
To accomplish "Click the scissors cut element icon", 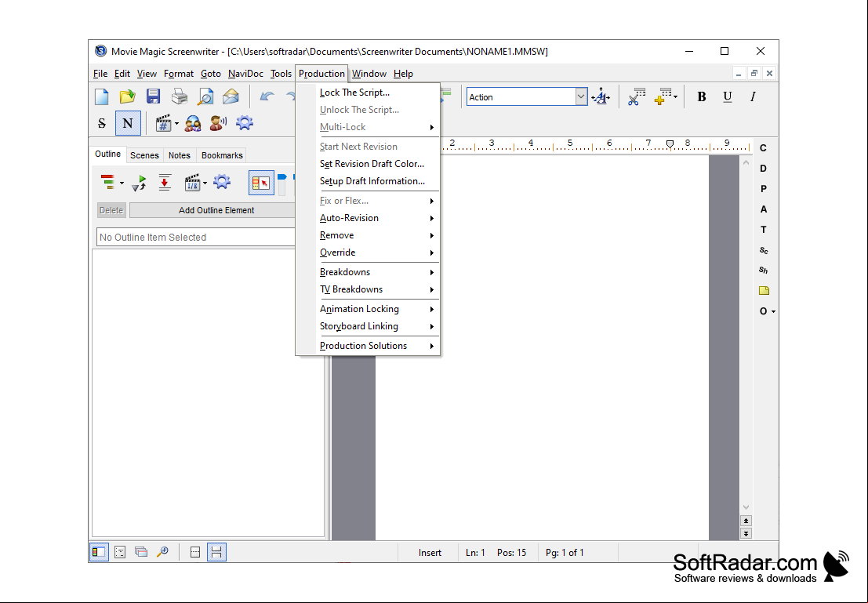I will click(637, 97).
